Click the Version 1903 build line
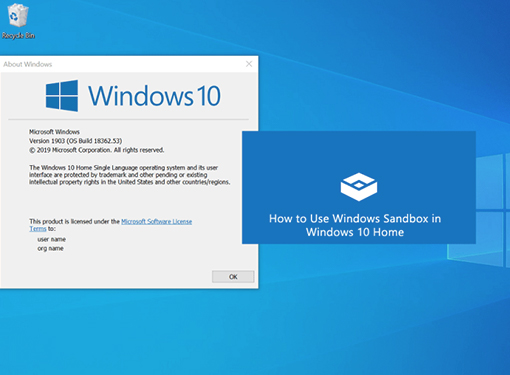The height and width of the screenshot is (375, 510). pos(76,141)
